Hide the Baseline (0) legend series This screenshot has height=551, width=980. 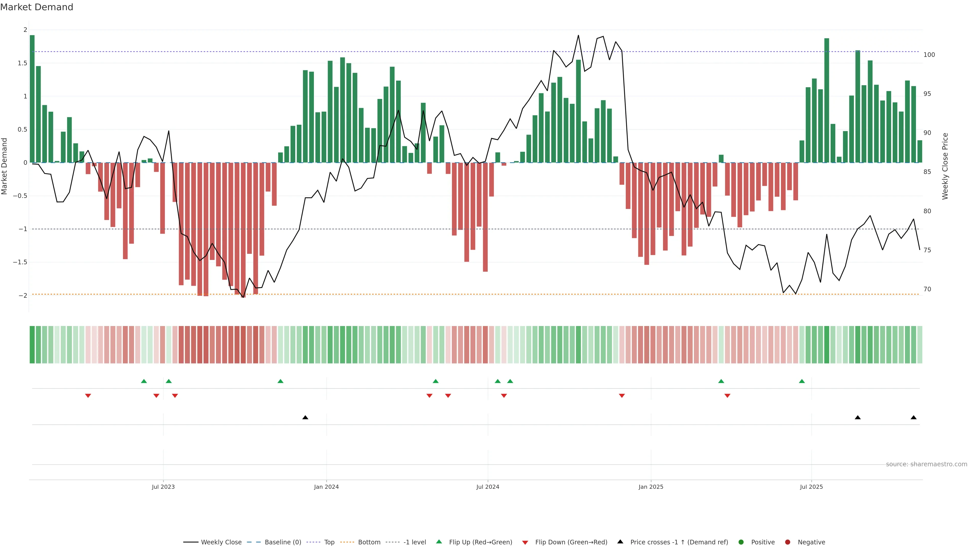(x=283, y=542)
